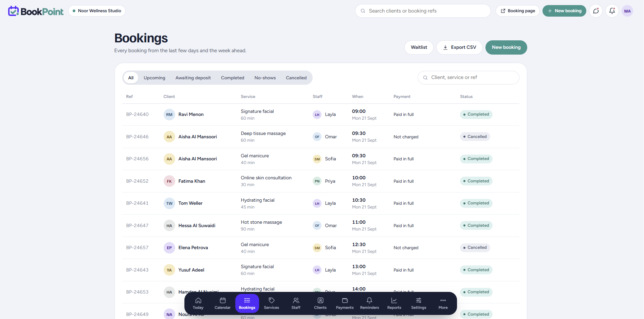The height and width of the screenshot is (319, 644).
Task: Show More options in the bottom navigation
Action: point(443,303)
